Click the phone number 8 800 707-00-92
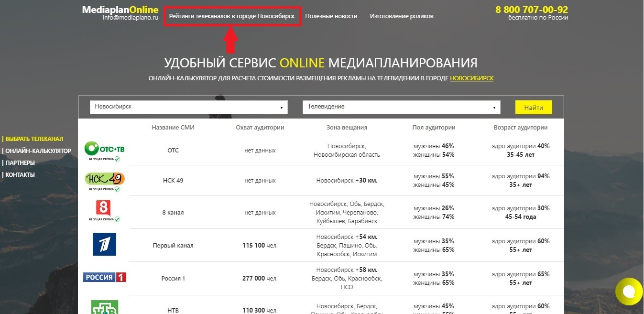Image resolution: width=644 pixels, height=314 pixels. [532, 10]
